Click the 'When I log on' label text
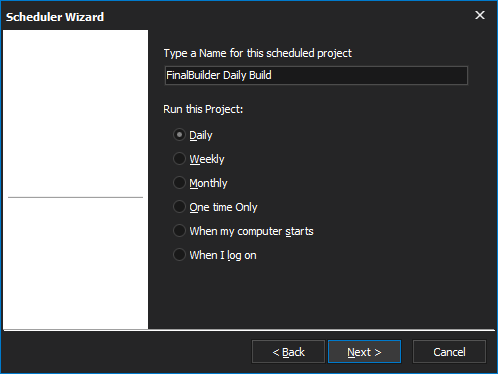 pos(223,255)
